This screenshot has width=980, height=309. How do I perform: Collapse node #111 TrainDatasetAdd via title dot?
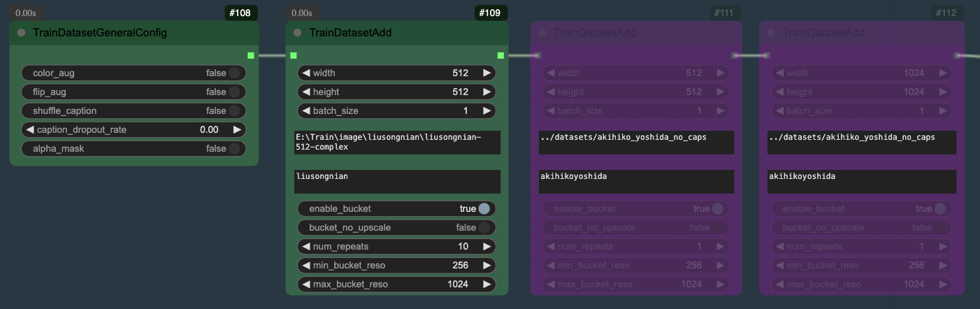pyautogui.click(x=542, y=33)
